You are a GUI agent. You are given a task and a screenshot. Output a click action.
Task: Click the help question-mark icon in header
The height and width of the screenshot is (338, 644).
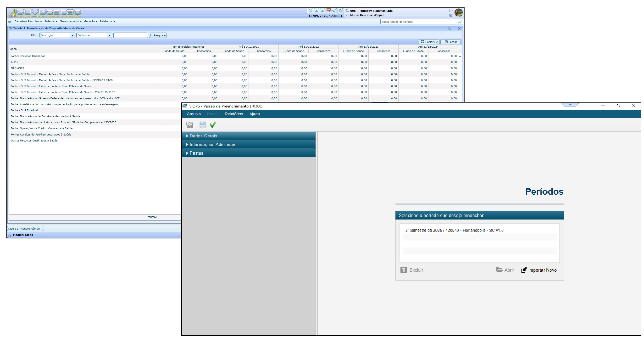click(310, 11)
